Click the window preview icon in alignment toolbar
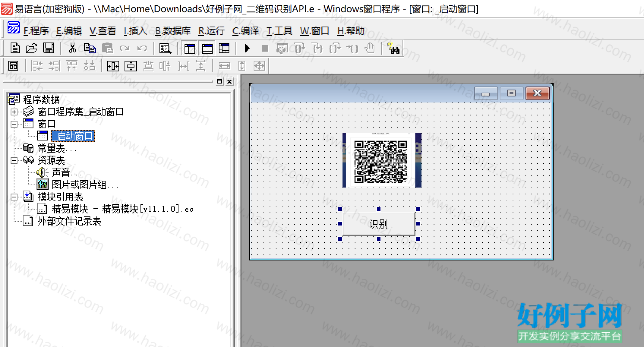Screen dimensions: 644x347 (13, 66)
